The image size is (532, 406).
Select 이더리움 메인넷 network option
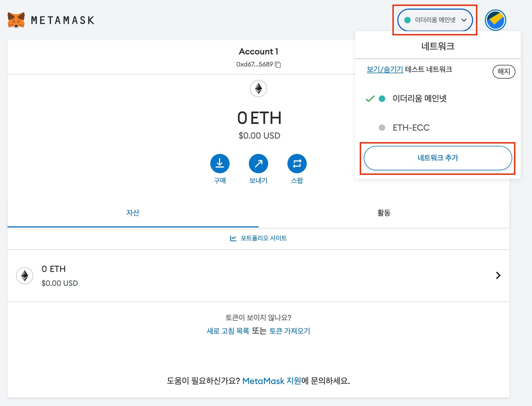[419, 99]
